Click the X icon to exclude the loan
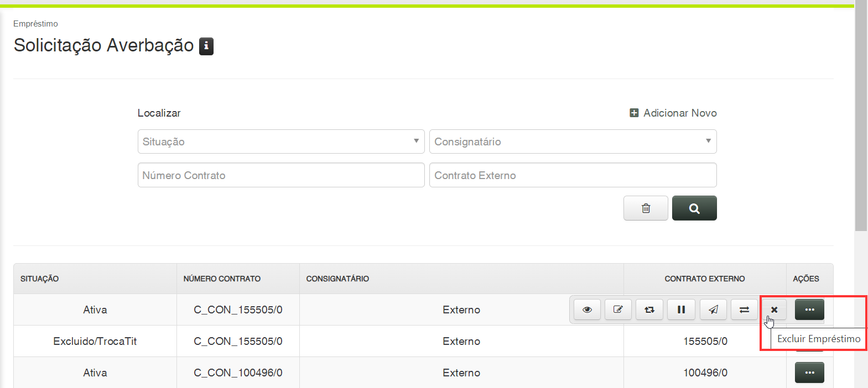 point(774,310)
